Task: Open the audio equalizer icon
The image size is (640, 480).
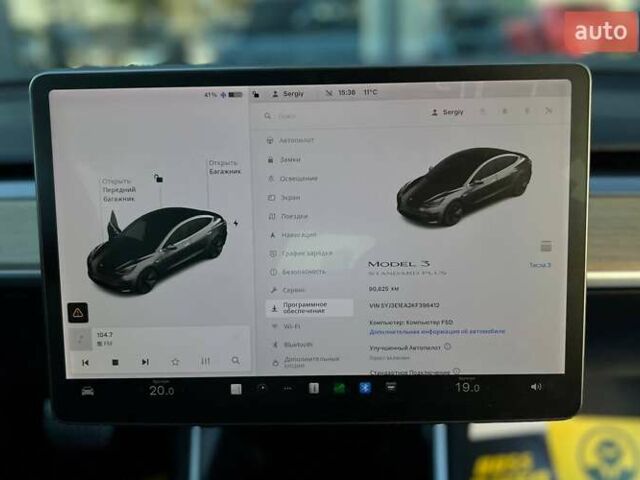Action: coord(205,361)
